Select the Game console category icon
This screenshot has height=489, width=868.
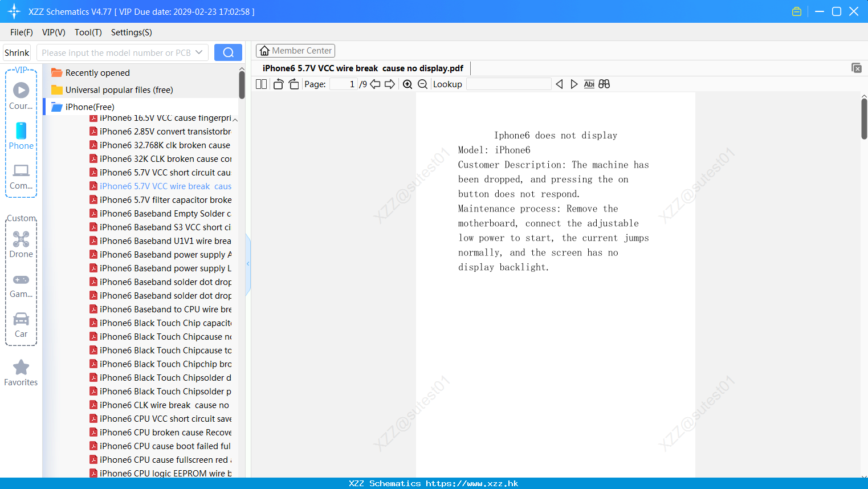coord(21,285)
